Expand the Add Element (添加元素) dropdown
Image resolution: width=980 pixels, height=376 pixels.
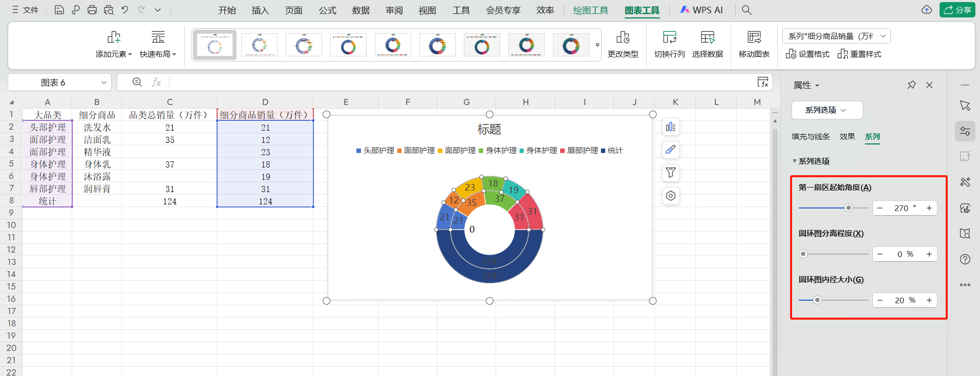[x=114, y=54]
